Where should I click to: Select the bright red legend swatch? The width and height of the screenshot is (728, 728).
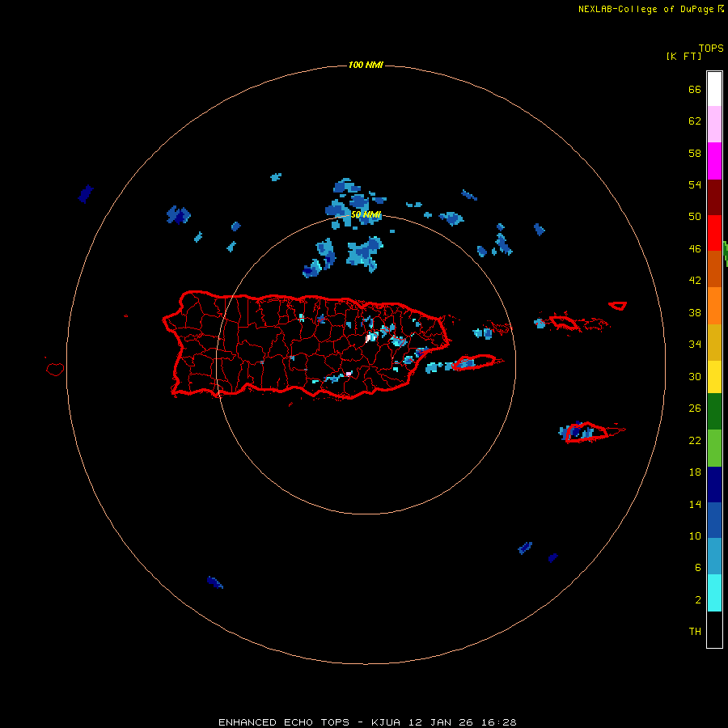[714, 234]
